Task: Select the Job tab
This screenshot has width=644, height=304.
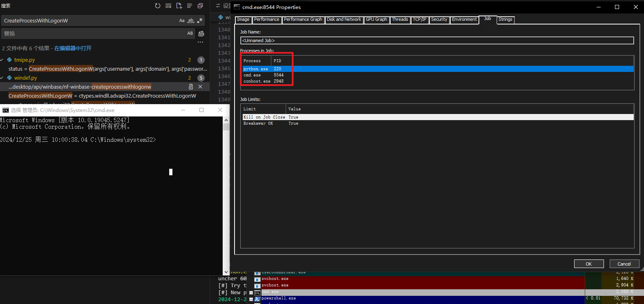Action: point(487,19)
